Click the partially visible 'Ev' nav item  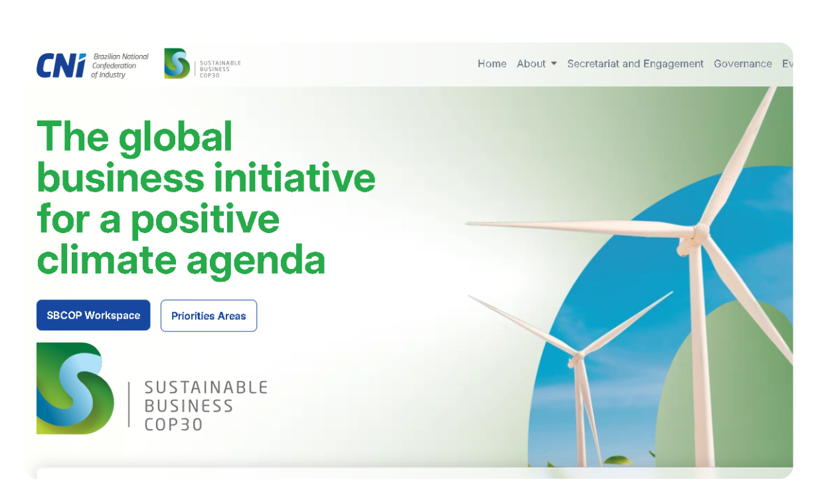(x=787, y=64)
